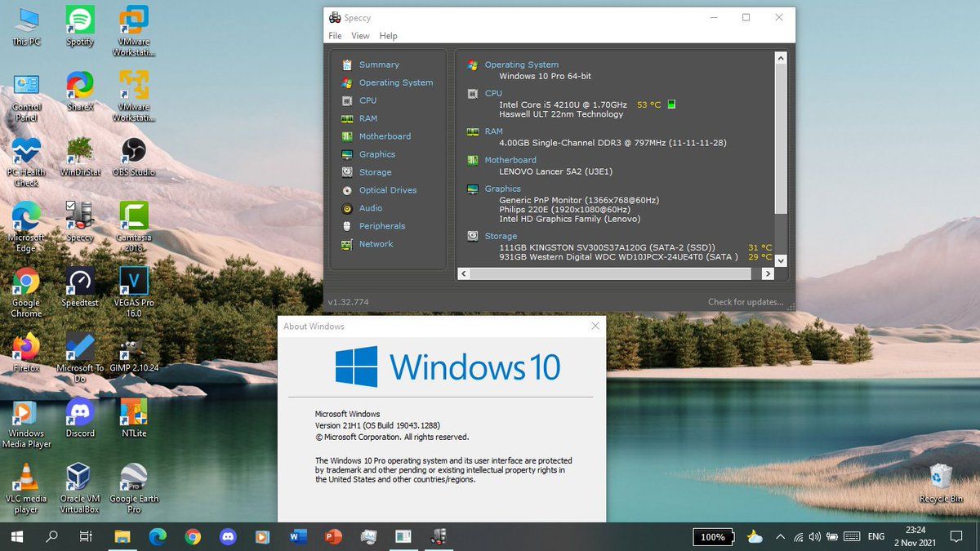The width and height of the screenshot is (980, 551).
Task: Select Network in Speccy sidebar
Action: point(376,244)
